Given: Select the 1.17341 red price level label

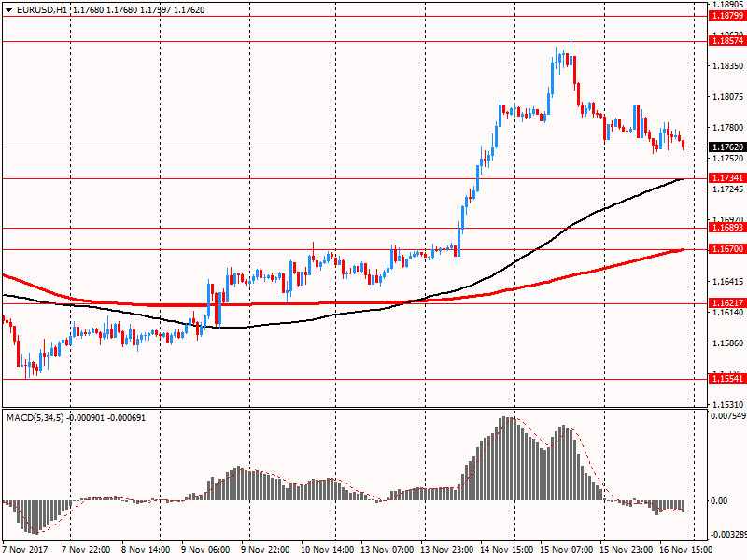Looking at the screenshot, I should (x=727, y=178).
